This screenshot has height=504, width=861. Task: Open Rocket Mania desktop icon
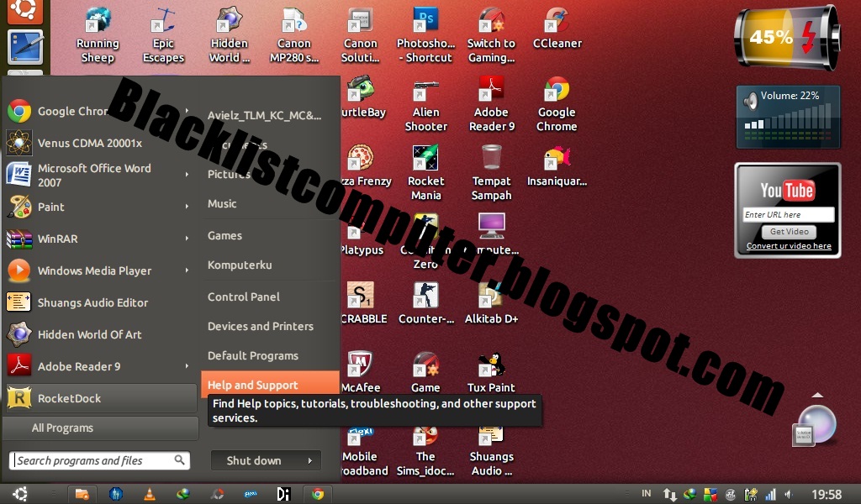pyautogui.click(x=426, y=173)
